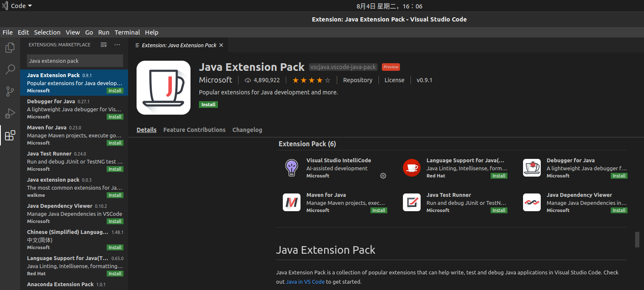Open the Repository link

(358, 80)
